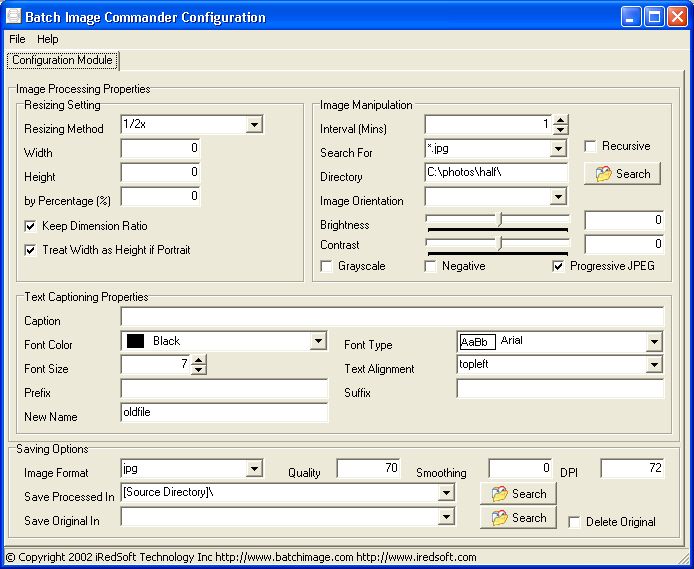Open the Search For file type dropdown
The height and width of the screenshot is (569, 694).
[559, 149]
